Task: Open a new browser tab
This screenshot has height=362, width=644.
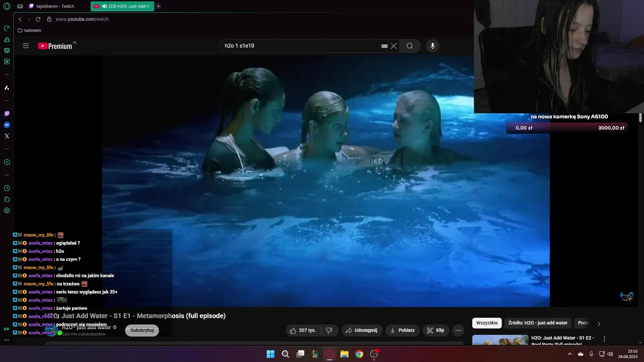Action: [158, 6]
